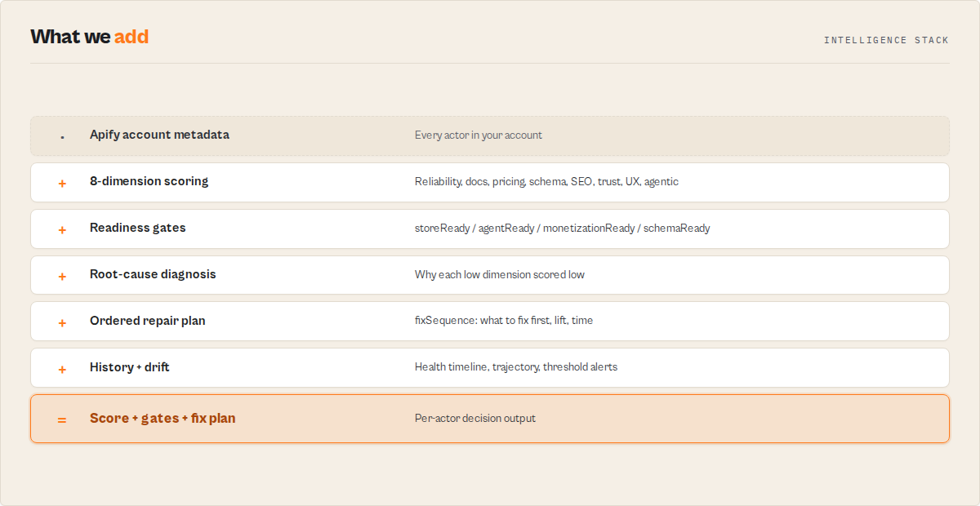Click the Per-actor decision output text

(475, 419)
